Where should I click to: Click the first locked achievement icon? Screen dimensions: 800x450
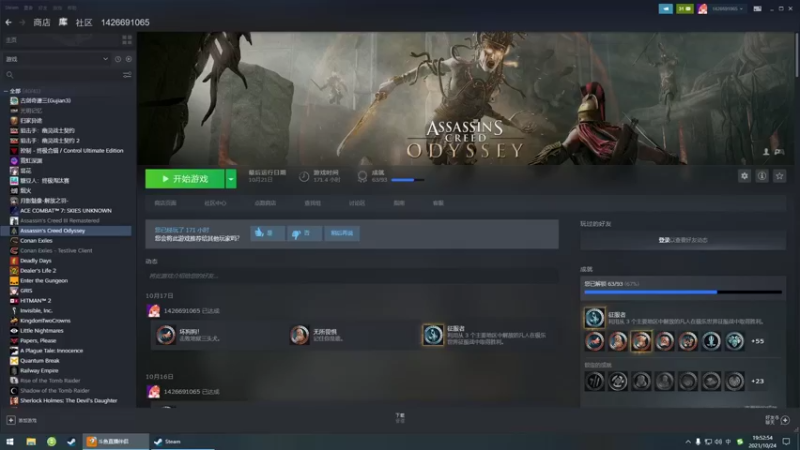click(594, 381)
